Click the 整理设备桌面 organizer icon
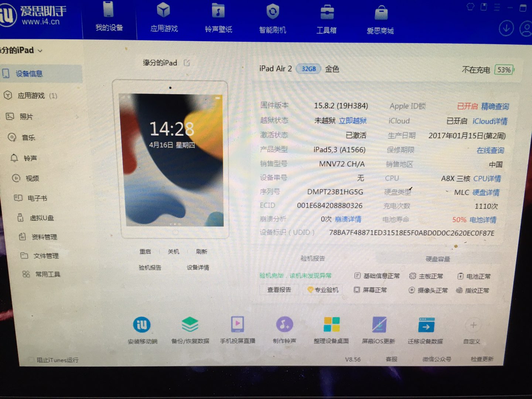The width and height of the screenshot is (532, 399). [331, 325]
